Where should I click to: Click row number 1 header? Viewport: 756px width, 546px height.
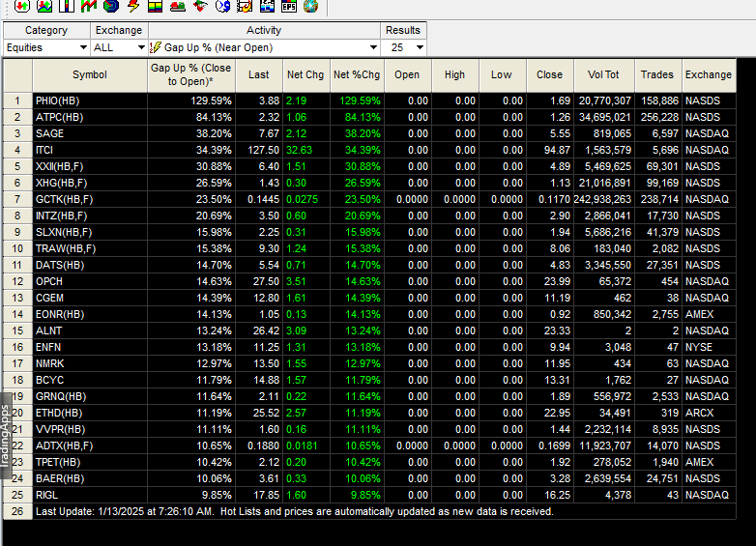(x=17, y=101)
